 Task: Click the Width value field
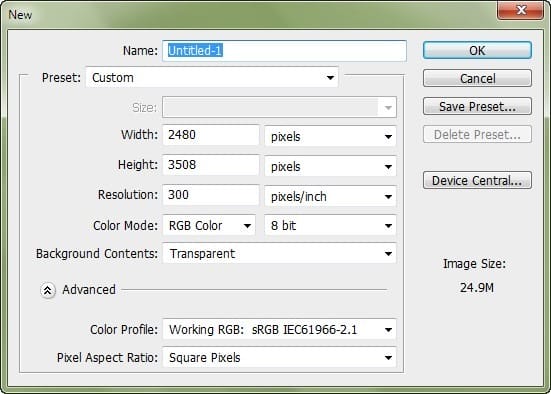tap(211, 135)
